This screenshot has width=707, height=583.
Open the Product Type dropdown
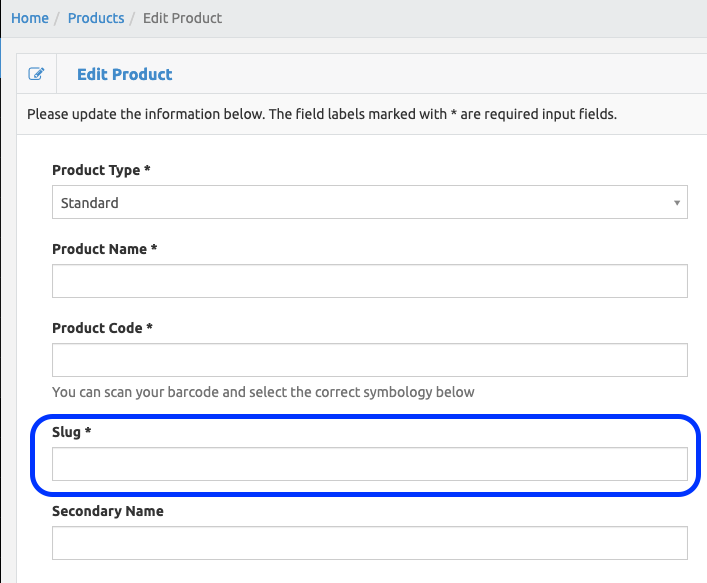(370, 202)
